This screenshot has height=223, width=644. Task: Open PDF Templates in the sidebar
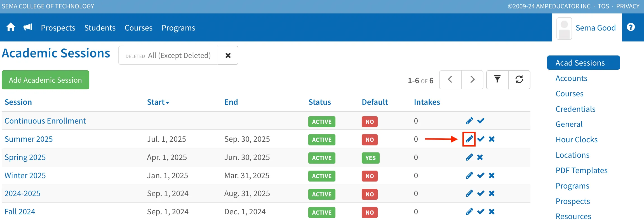coord(581,170)
